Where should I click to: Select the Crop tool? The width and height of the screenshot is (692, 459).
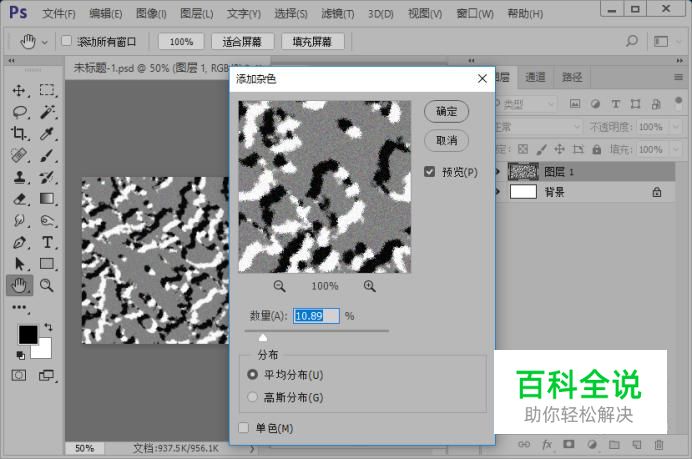19,133
